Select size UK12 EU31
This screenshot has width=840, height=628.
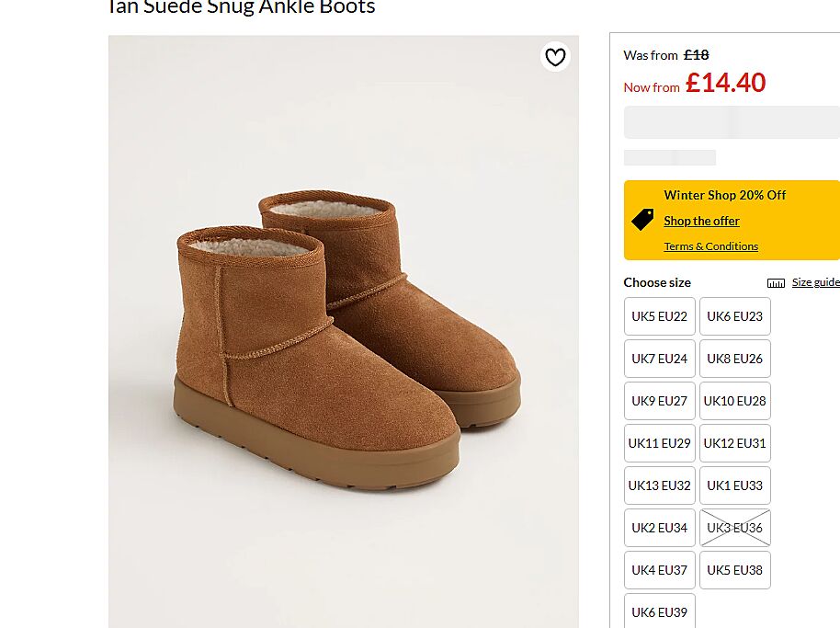pyautogui.click(x=734, y=443)
